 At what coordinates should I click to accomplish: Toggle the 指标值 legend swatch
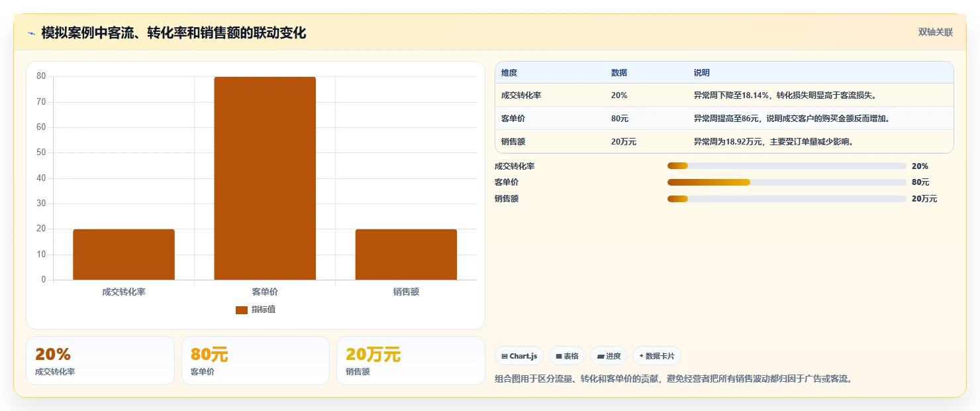tap(242, 310)
